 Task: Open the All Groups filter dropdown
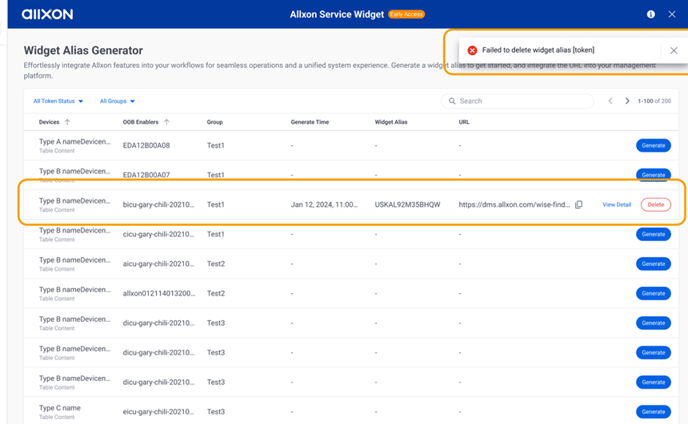point(117,101)
